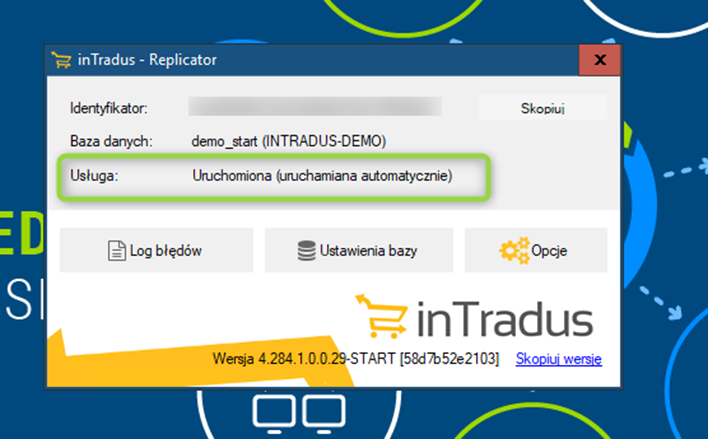Click the demo_start (INTRADUS-DEMO) database name

[x=288, y=141]
